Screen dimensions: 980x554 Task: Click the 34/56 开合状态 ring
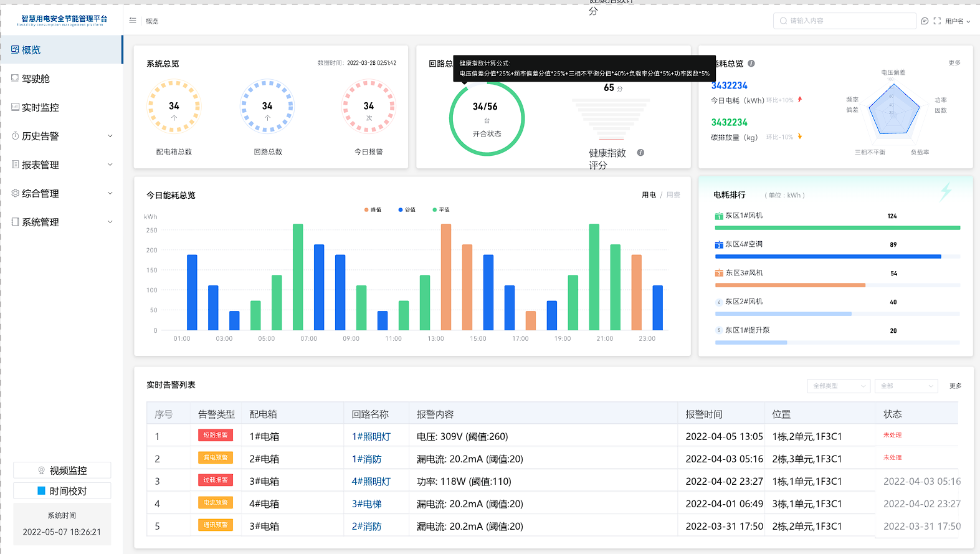[x=487, y=118]
